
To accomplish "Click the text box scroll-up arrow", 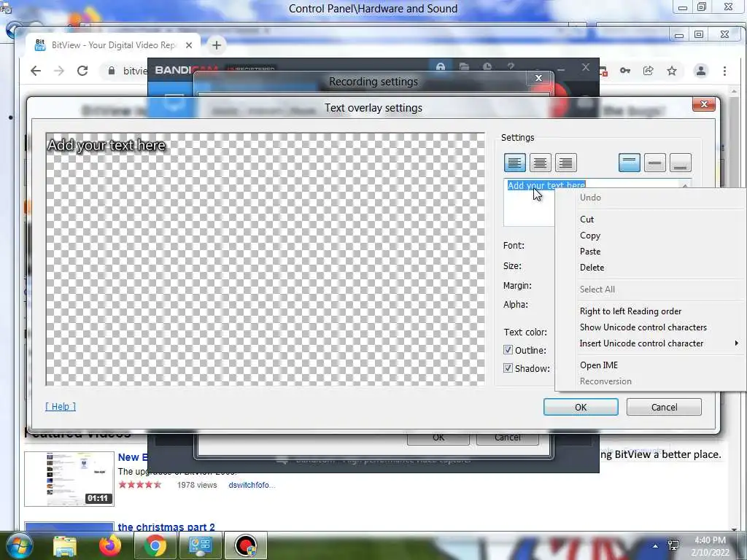I will 685,185.
